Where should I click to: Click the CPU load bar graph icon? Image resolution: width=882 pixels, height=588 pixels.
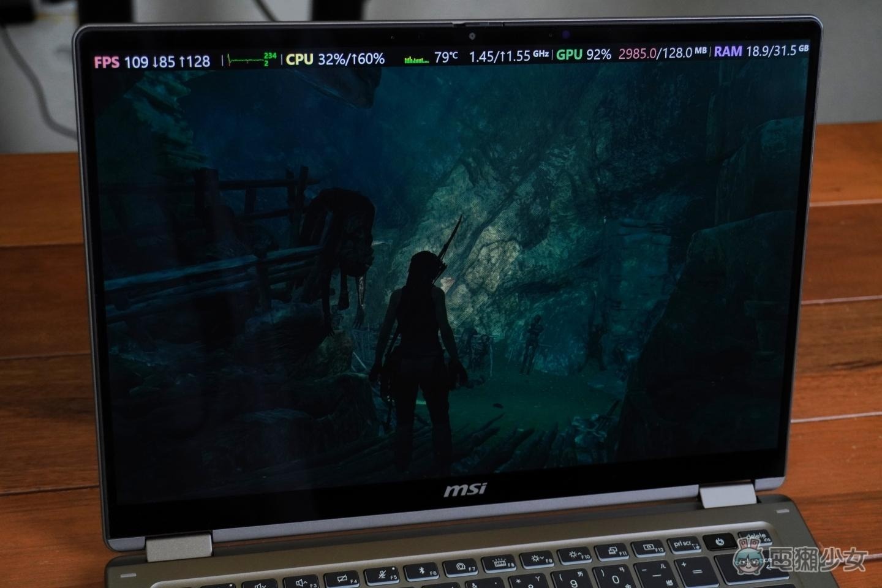coord(417,59)
